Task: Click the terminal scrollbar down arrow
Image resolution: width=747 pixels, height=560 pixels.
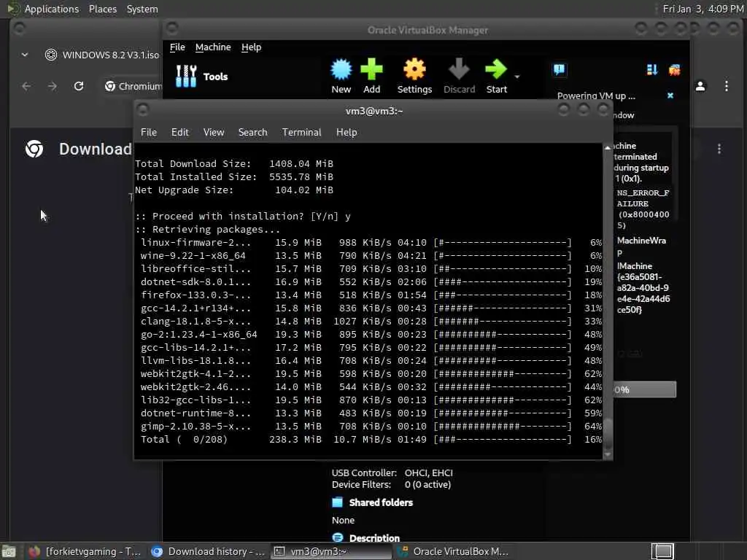Action: pyautogui.click(x=608, y=455)
